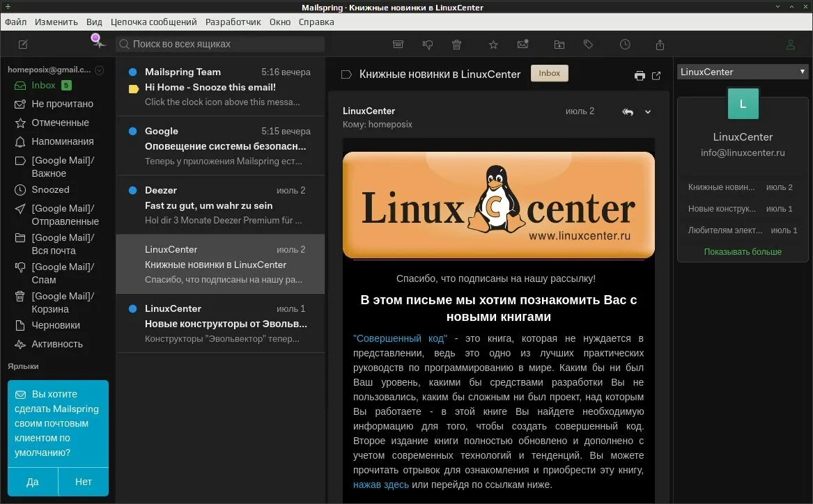
Task: Click the Inbox label badge on thread
Action: point(549,73)
